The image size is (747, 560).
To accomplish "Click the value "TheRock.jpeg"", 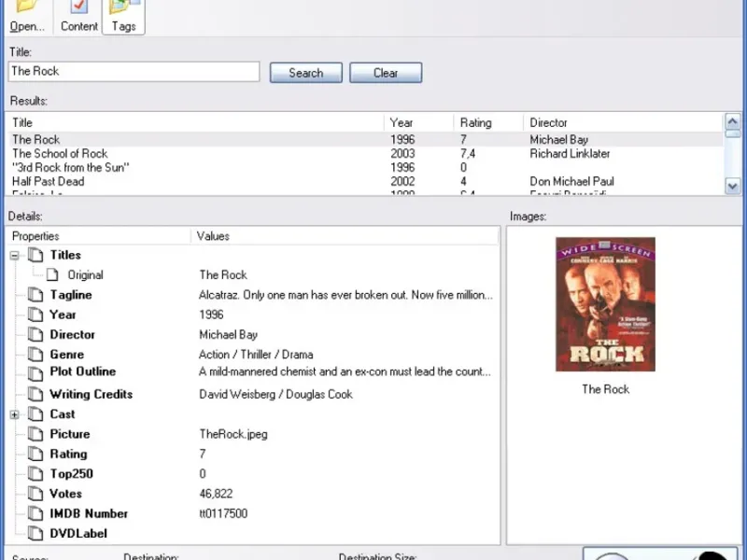I will [233, 434].
